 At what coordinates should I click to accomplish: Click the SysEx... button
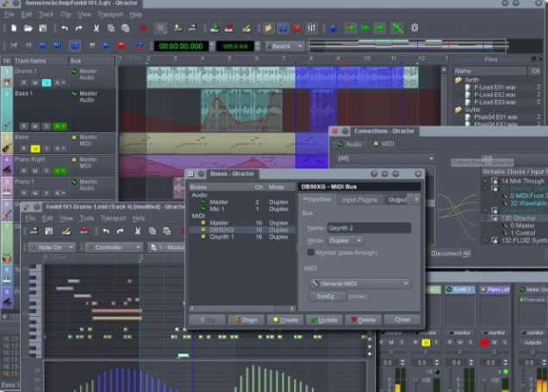click(327, 296)
